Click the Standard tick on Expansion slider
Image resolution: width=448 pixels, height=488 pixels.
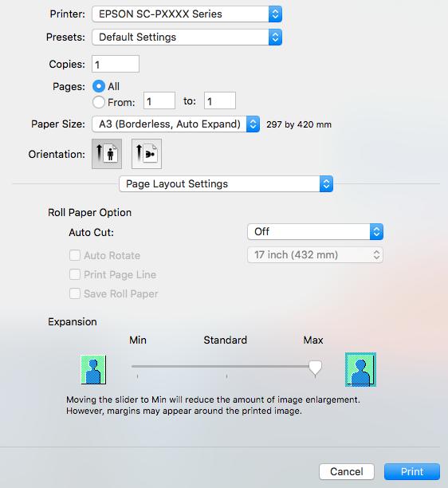tap(227, 376)
